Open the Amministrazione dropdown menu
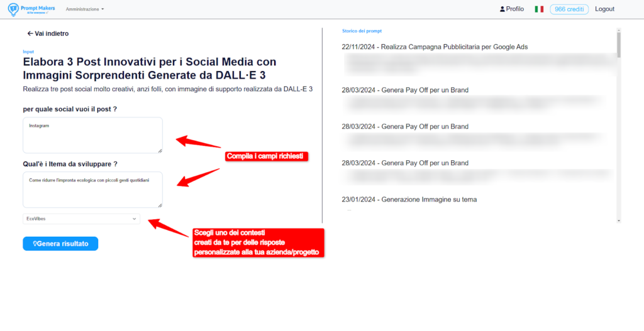This screenshot has height=331, width=644. pos(85,9)
